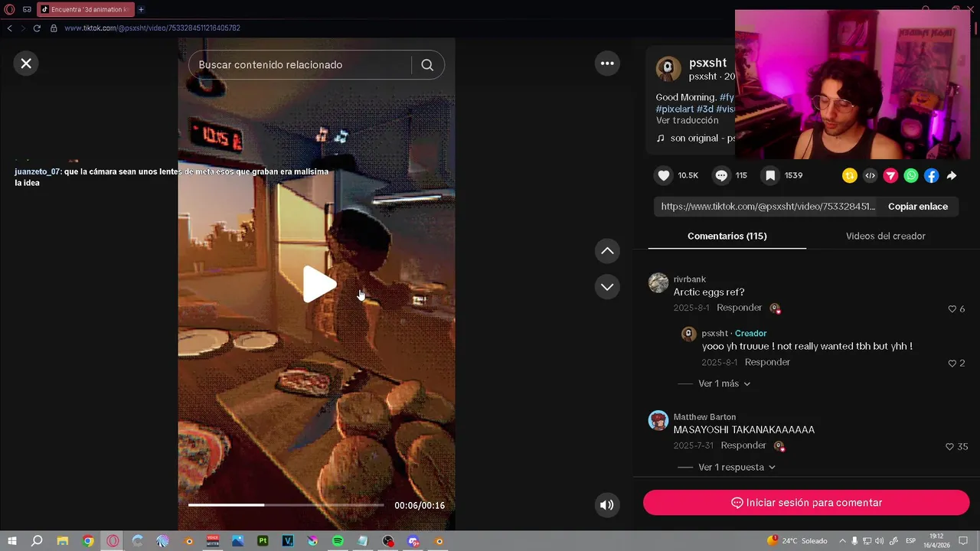Open the ESP language selector in the tray
Image resolution: width=980 pixels, height=551 pixels.
tap(911, 541)
